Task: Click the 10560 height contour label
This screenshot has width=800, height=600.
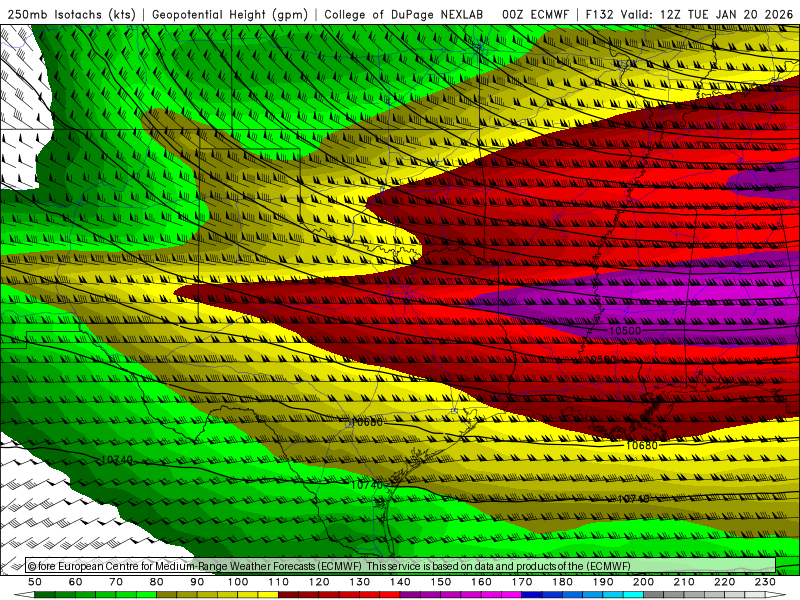Action: point(602,360)
